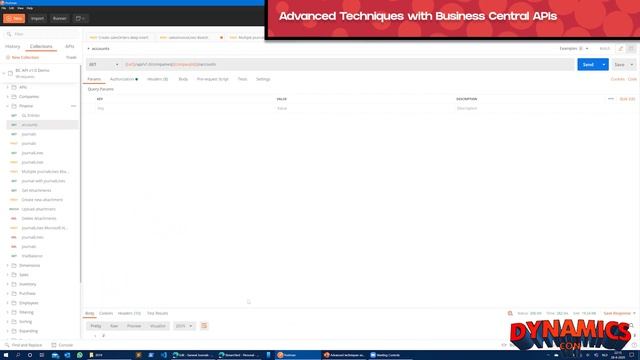
Task: Expand the Companies folder
Action: (7, 97)
